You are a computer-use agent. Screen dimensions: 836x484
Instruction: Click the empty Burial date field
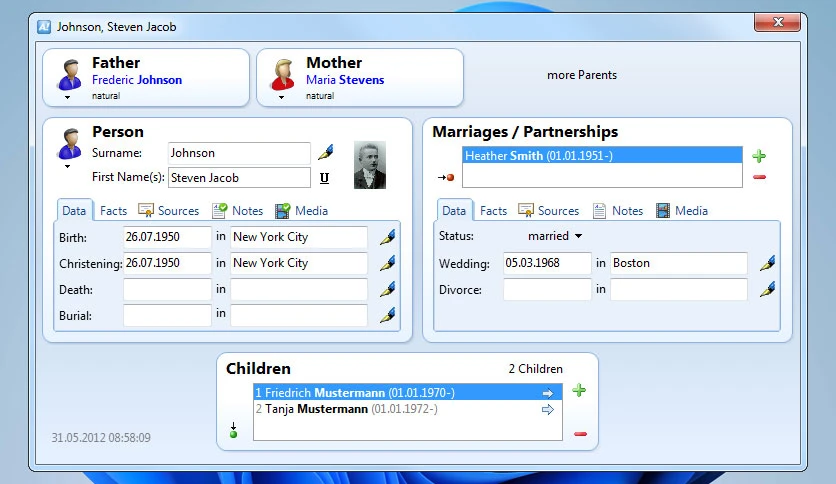click(167, 315)
